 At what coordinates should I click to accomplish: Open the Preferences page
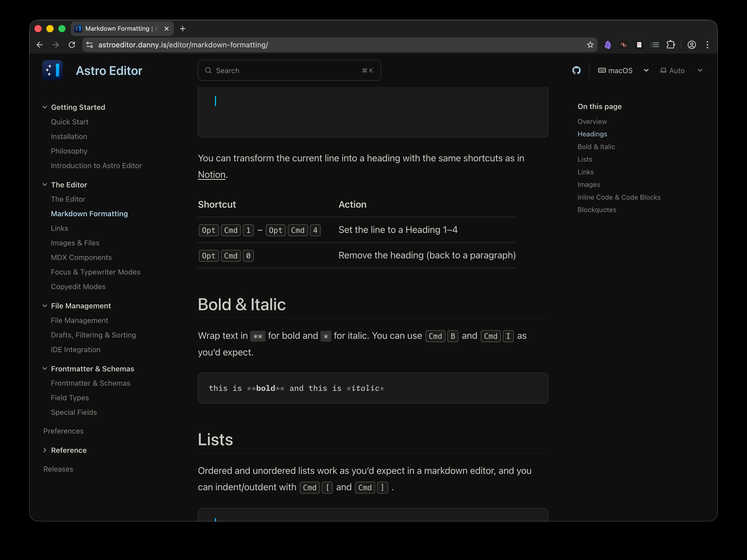pos(63,431)
